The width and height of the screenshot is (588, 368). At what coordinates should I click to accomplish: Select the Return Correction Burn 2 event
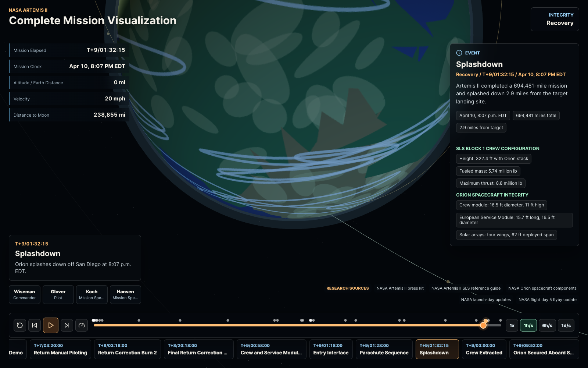(x=128, y=349)
